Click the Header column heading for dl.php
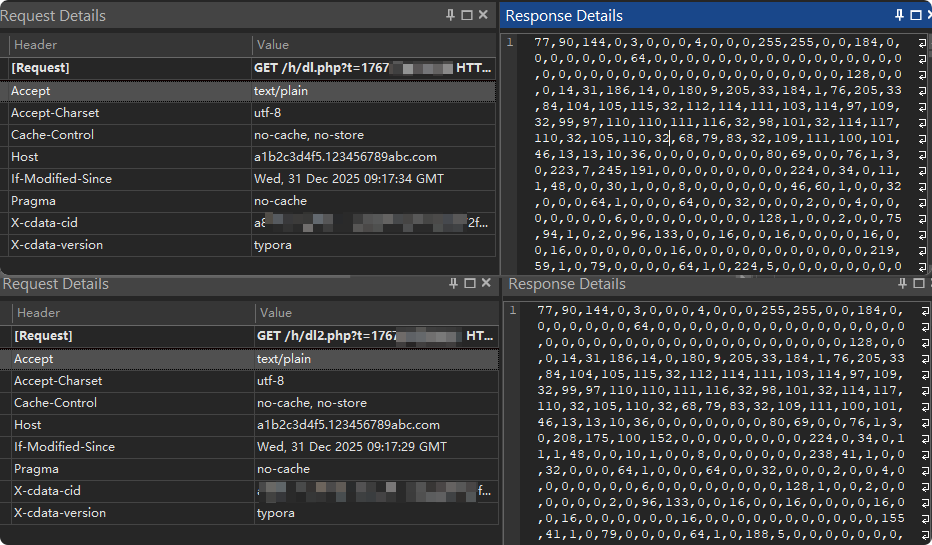Screen dimensions: 932x545 pyautogui.click(x=34, y=45)
